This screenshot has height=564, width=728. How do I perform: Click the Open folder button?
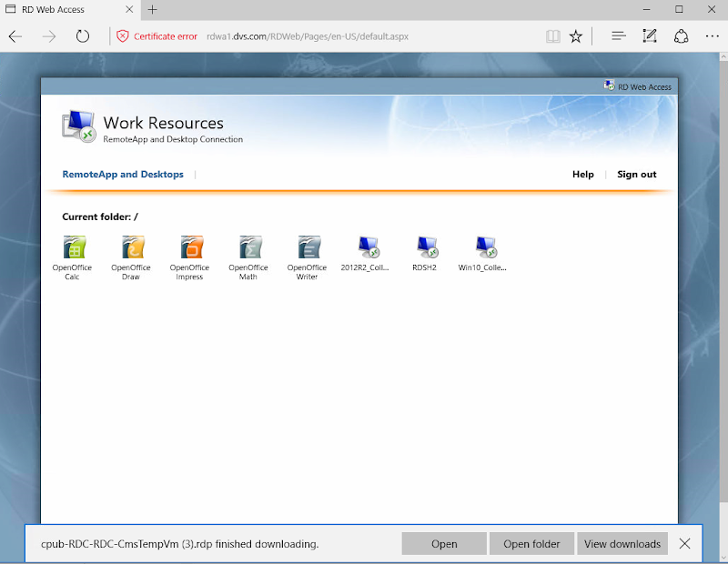tap(531, 544)
